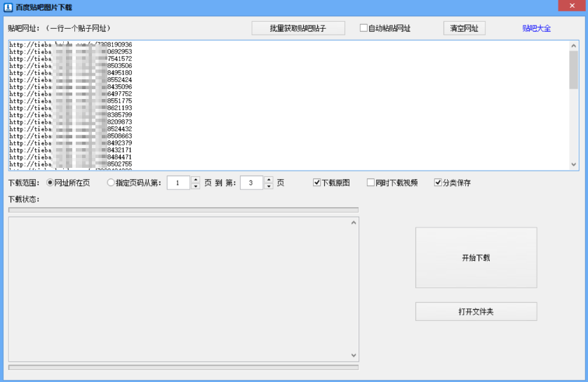
Task: Click lower overall progress bar
Action: (183, 367)
